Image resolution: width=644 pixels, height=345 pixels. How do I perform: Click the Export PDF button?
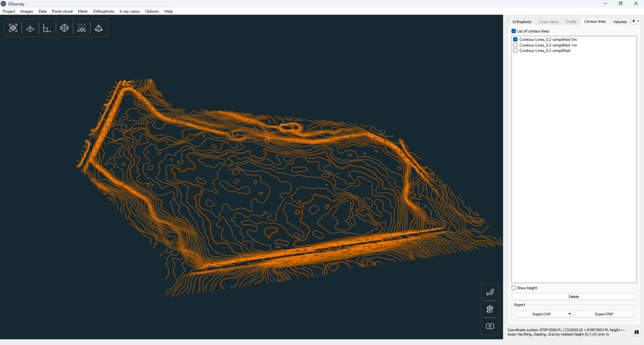(x=604, y=314)
